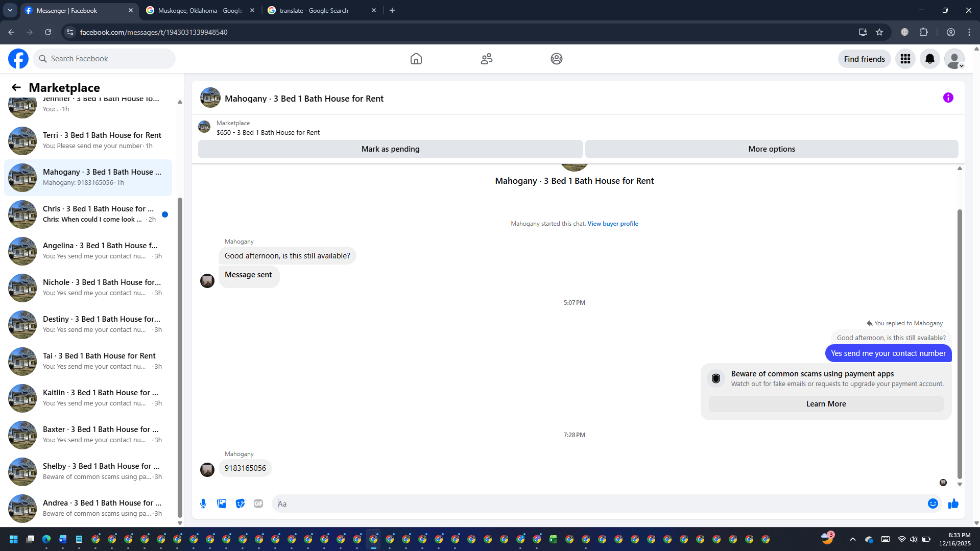This screenshot has height=551, width=980.
Task: Show hidden system tray icons
Action: click(x=853, y=539)
